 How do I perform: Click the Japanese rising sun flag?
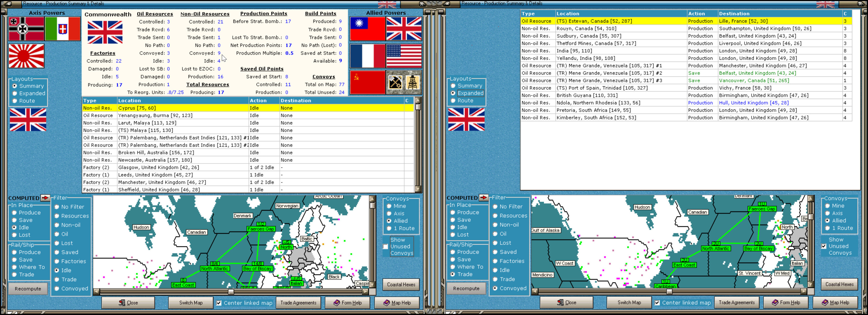[26, 56]
